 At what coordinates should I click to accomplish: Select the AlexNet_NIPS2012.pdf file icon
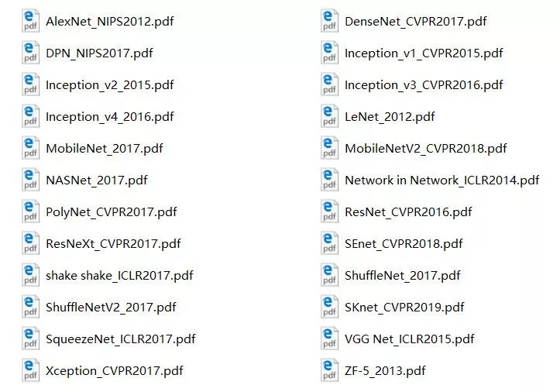point(30,22)
